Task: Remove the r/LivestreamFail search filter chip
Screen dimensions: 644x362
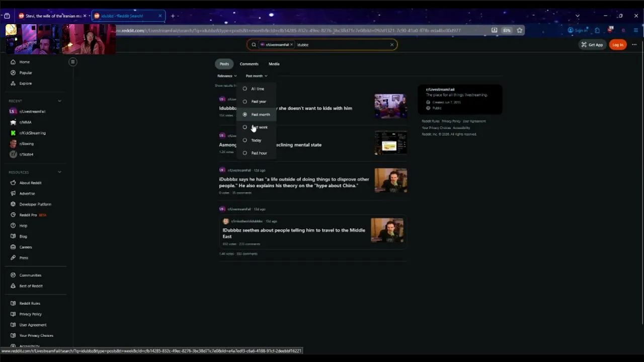Action: (x=291, y=45)
